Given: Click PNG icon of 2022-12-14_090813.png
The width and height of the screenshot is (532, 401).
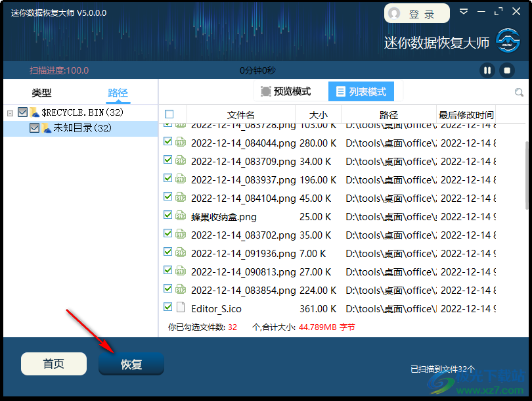Looking at the screenshot, I should click(x=181, y=271).
